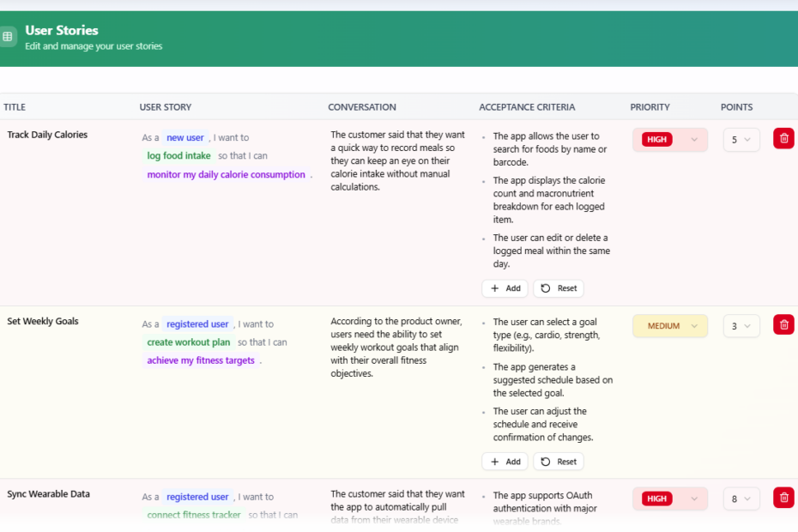The image size is (798, 532).
Task: Click the reset arrow icon in Set Weekly Goals row
Action: click(543, 461)
